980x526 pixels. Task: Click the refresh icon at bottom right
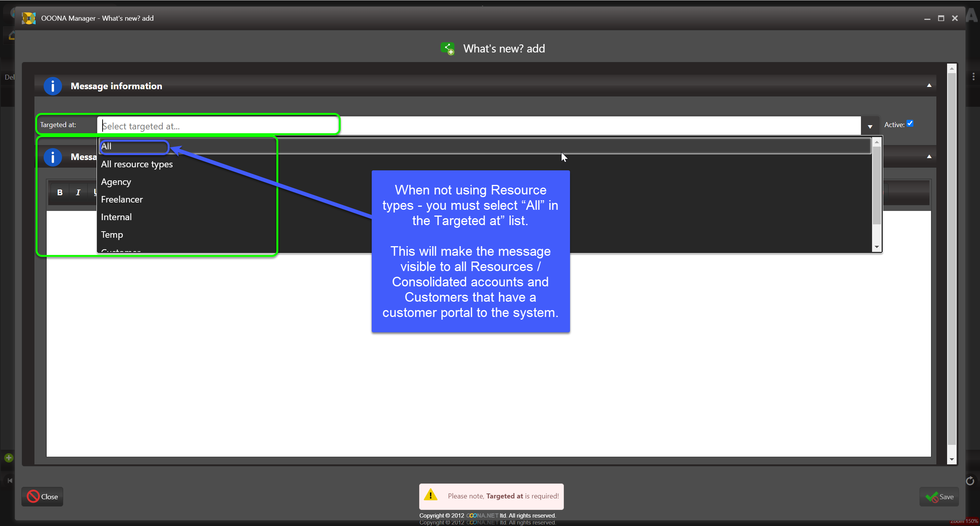point(970,481)
